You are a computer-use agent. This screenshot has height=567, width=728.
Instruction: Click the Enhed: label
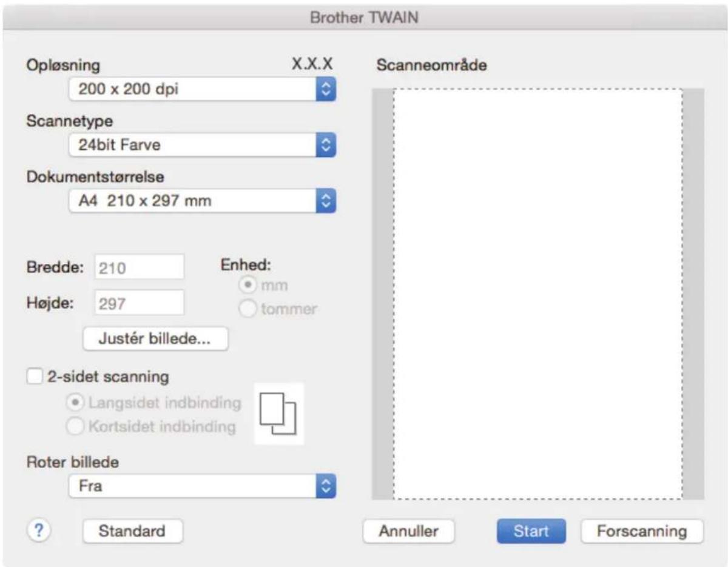244,264
